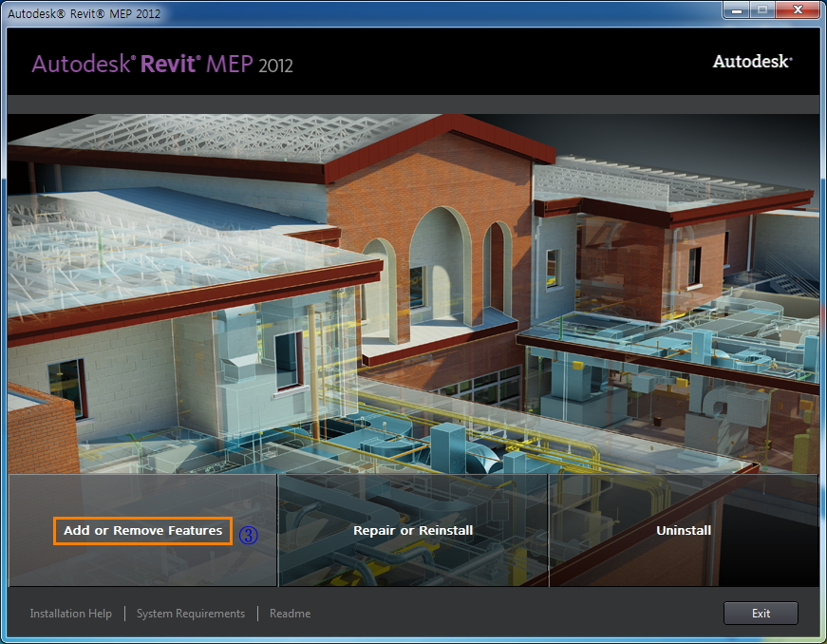
Task: Click the Autodesk Revit MEP 2012 product title
Action: point(162,65)
